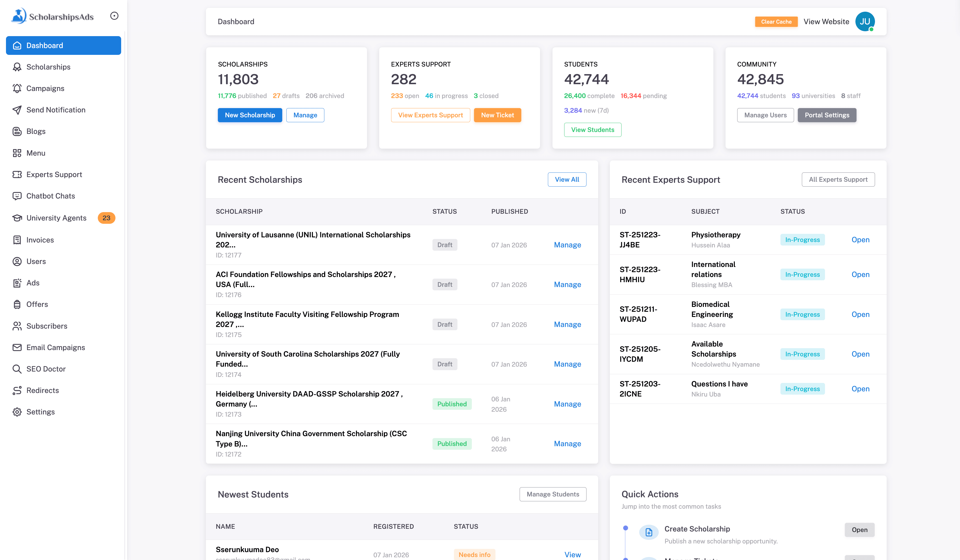
Task: Click the University Agents 23 badge
Action: coord(106,218)
